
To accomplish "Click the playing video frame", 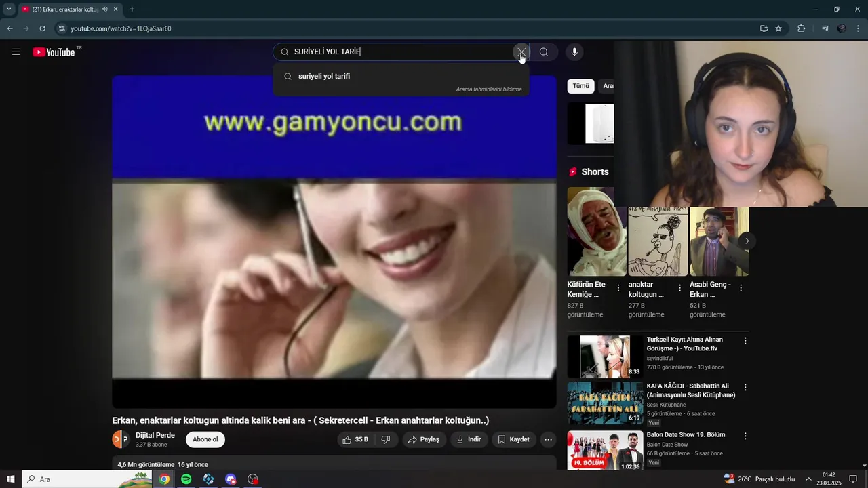I will (x=334, y=242).
